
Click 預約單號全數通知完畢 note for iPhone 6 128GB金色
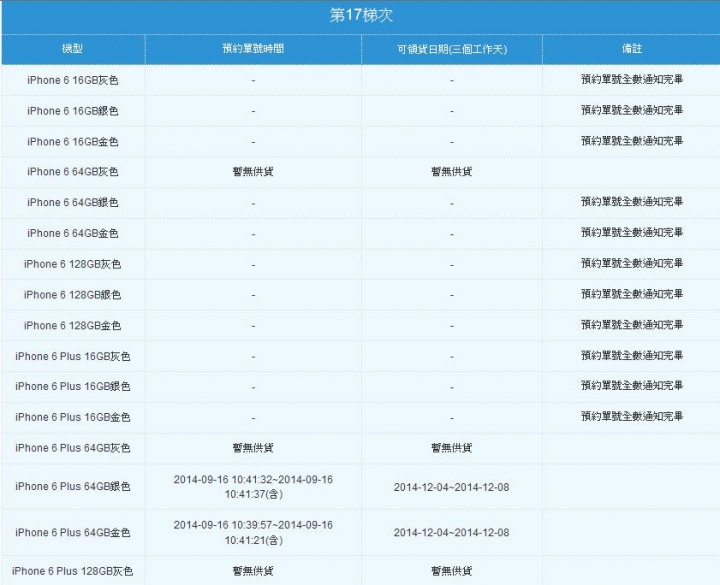point(632,325)
